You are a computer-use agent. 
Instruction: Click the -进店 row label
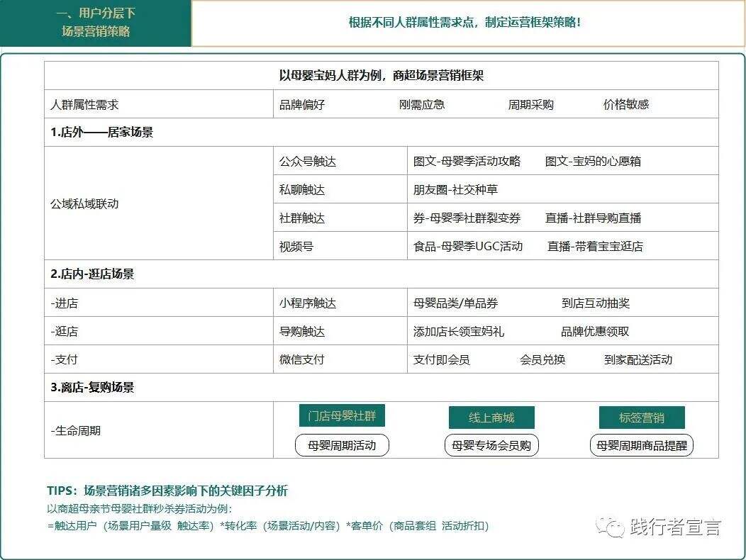tap(65, 303)
